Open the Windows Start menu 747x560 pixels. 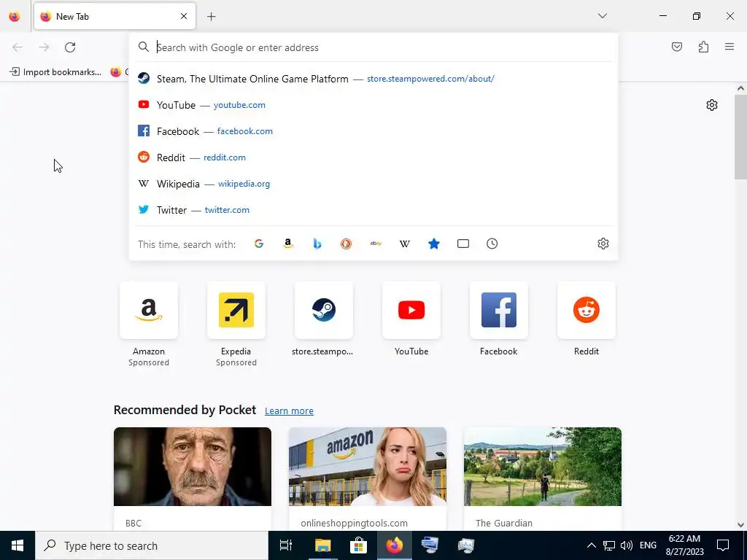[x=18, y=545]
